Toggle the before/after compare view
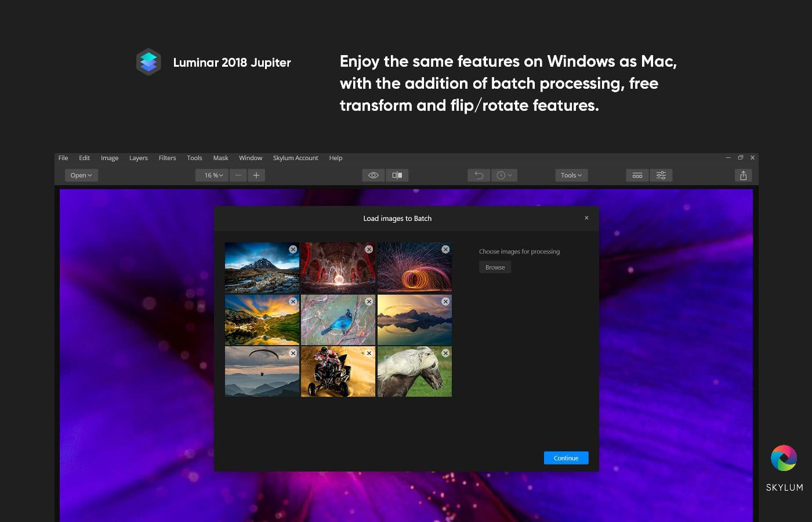The height and width of the screenshot is (522, 812). (397, 175)
